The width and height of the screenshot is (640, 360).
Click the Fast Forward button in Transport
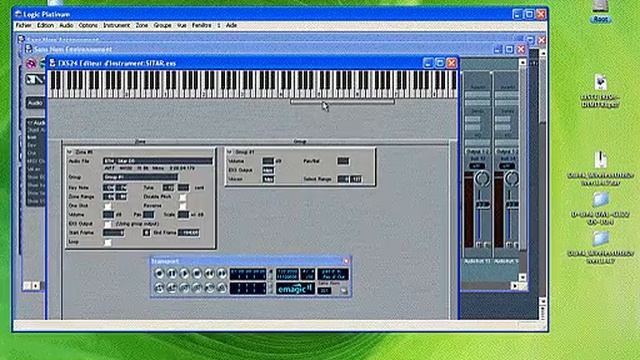point(222,273)
